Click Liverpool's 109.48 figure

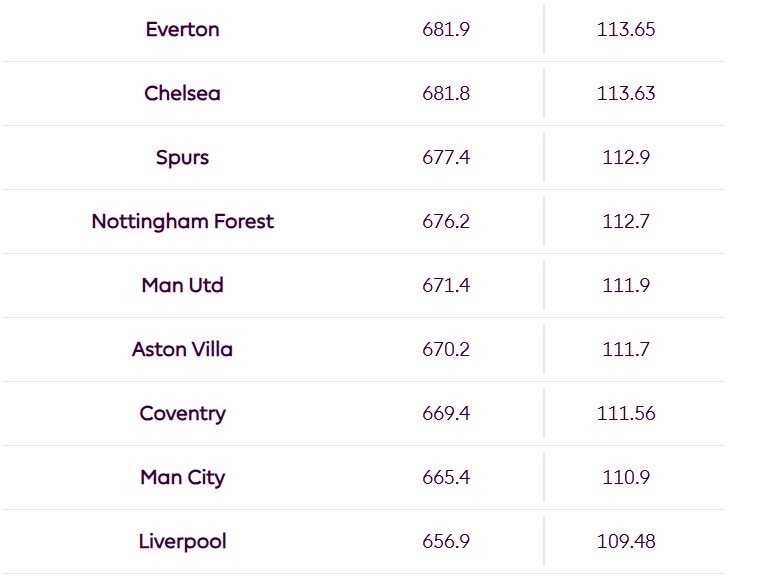(626, 541)
